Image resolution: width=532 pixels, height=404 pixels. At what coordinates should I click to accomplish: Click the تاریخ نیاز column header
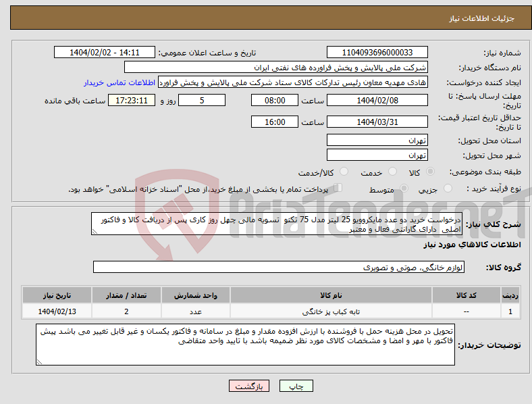coord(57,295)
